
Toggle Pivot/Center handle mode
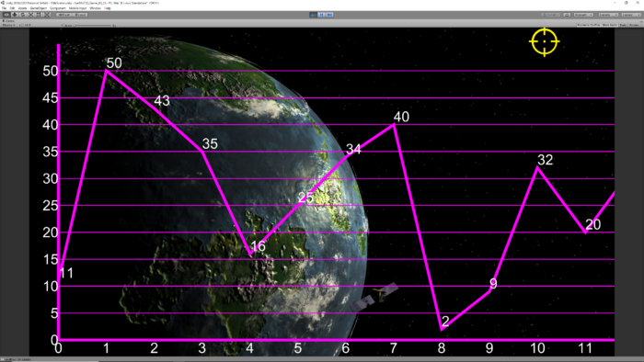tap(64, 15)
